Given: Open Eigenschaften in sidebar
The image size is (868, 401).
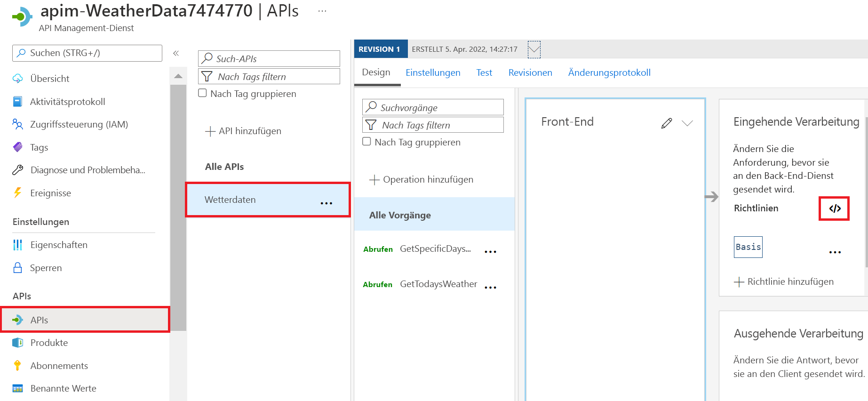Looking at the screenshot, I should coord(59,245).
